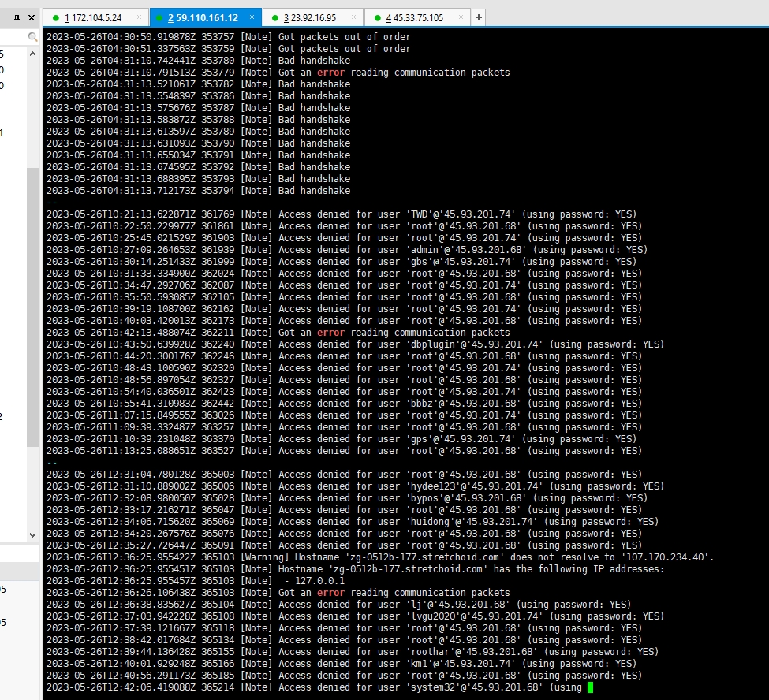Close the side panel with X icon
Image resolution: width=769 pixels, height=700 pixels.
coord(32,18)
